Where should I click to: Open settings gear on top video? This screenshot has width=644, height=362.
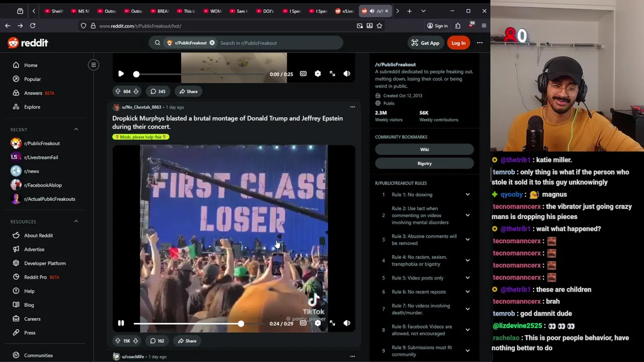pos(317,74)
